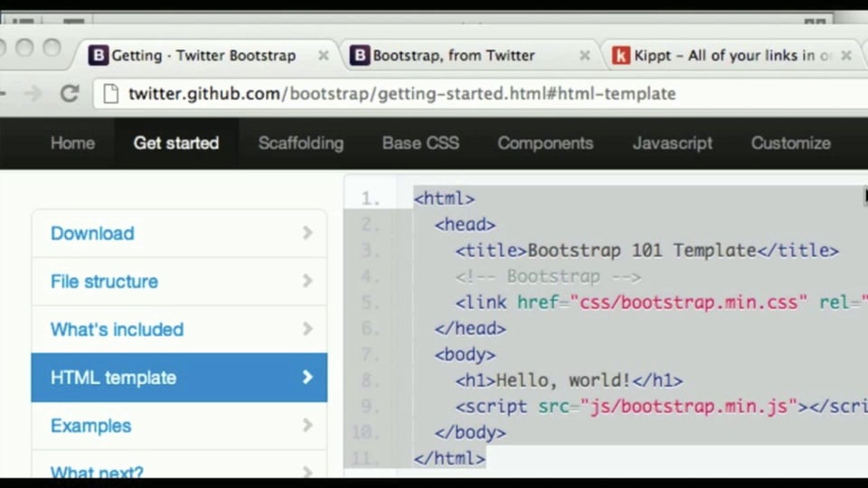868x488 pixels.
Task: Go to File structure in sidebar
Action: point(179,282)
